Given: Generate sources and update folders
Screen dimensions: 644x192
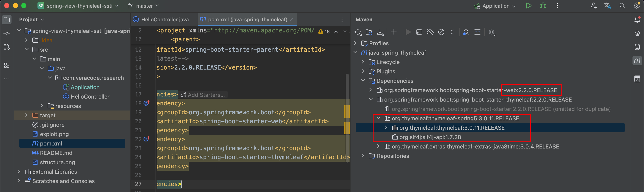Looking at the screenshot, I should (x=369, y=32).
